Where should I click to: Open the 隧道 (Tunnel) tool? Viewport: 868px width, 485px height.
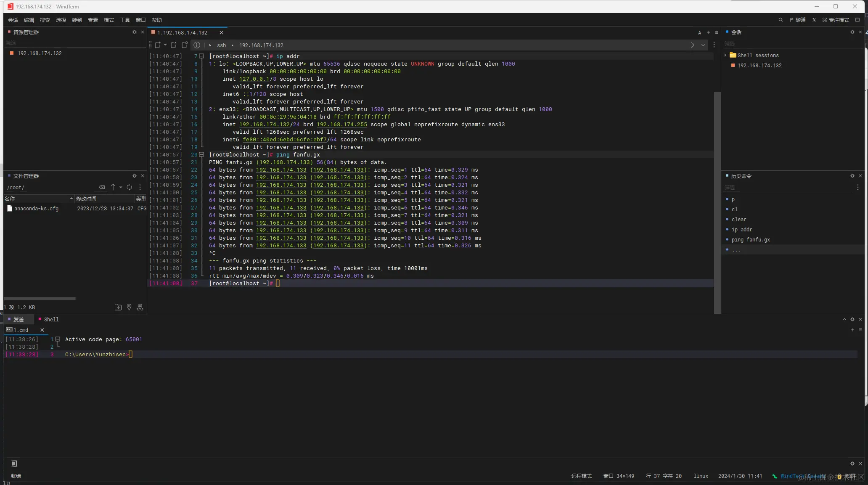coord(798,20)
